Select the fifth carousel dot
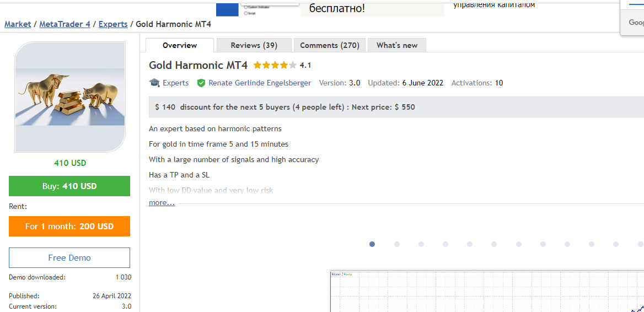Viewport: 644px width, 312px height. pos(470,244)
